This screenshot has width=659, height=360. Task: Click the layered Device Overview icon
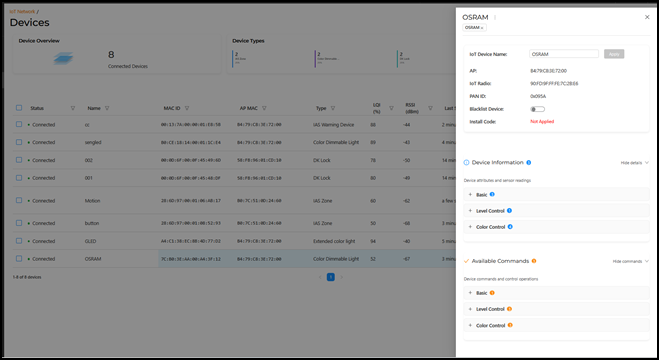coord(63,58)
